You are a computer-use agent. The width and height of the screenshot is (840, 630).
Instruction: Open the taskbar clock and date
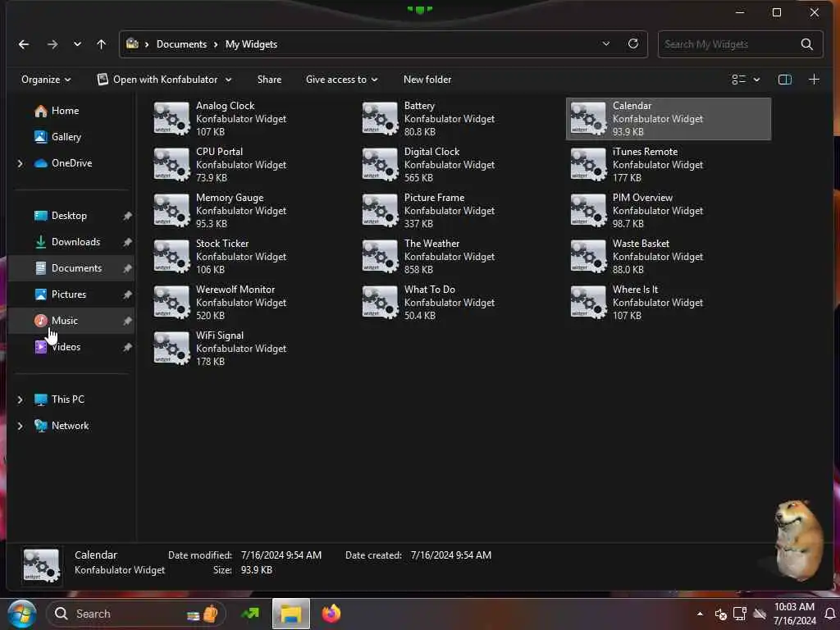[x=794, y=614]
